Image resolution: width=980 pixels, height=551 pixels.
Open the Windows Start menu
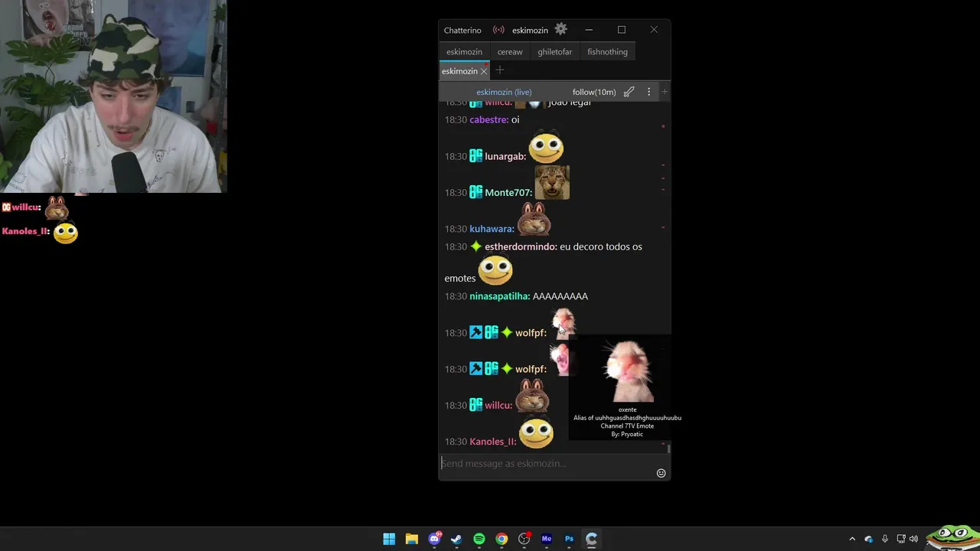click(x=389, y=539)
